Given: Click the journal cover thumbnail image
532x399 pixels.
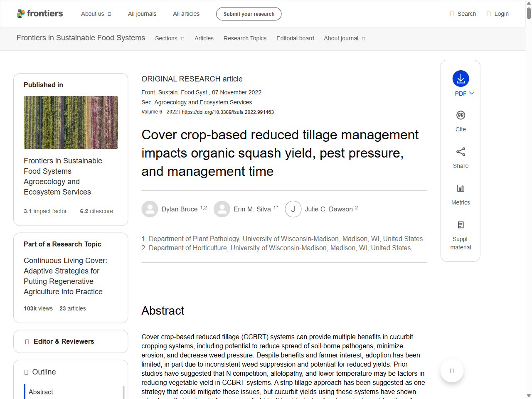Looking at the screenshot, I should (x=71, y=122).
